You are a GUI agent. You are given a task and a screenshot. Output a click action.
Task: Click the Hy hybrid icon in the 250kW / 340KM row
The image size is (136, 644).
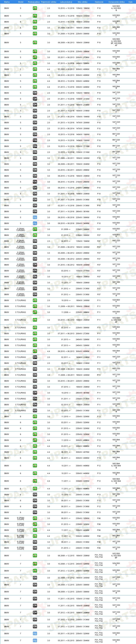[x=35, y=223]
